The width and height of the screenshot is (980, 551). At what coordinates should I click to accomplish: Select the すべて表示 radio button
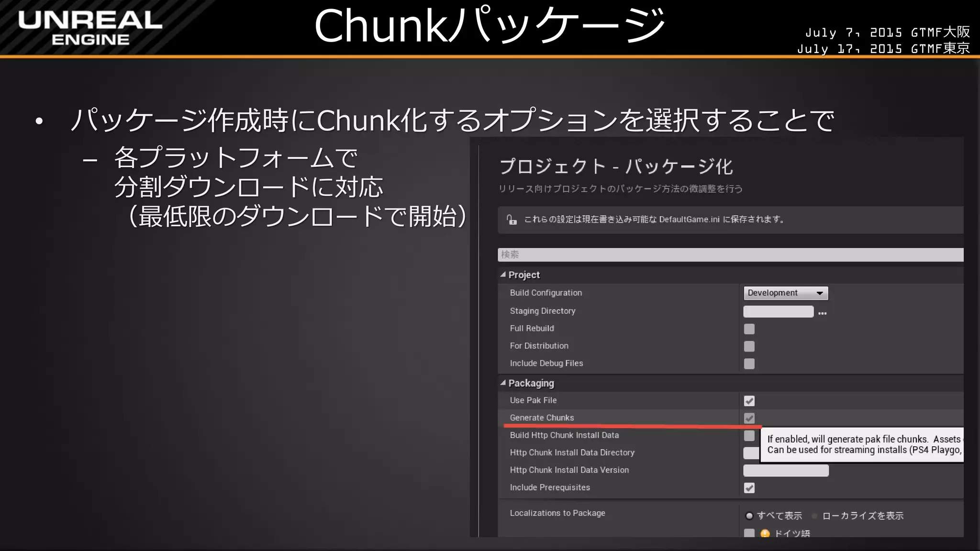(x=749, y=516)
